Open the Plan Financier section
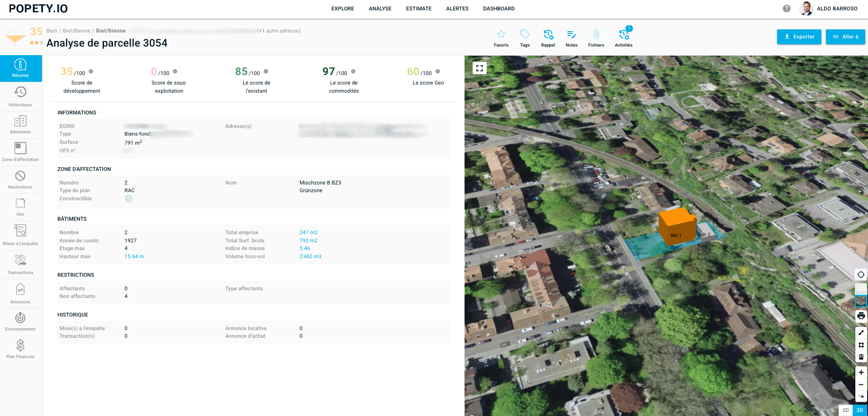 click(20, 349)
